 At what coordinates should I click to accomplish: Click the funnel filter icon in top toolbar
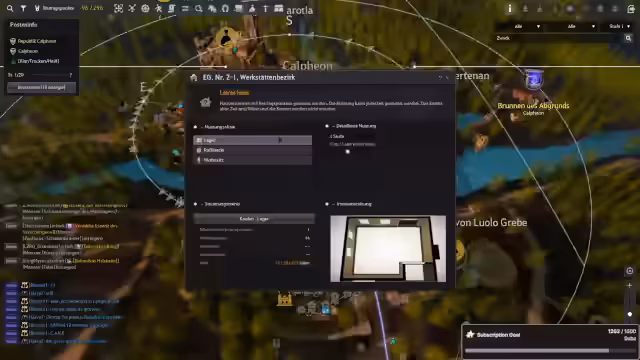point(23,8)
